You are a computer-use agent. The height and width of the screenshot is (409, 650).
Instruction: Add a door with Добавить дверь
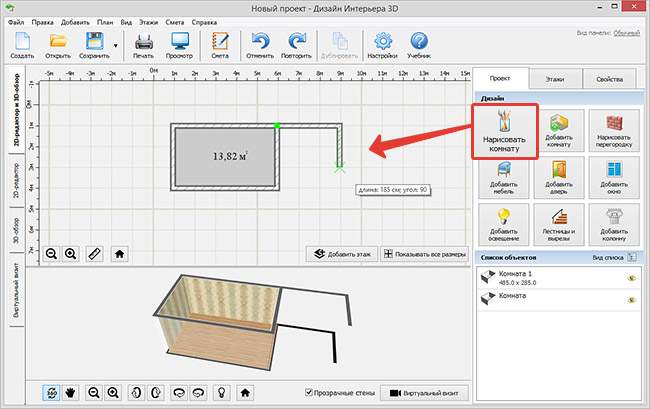pyautogui.click(x=560, y=178)
